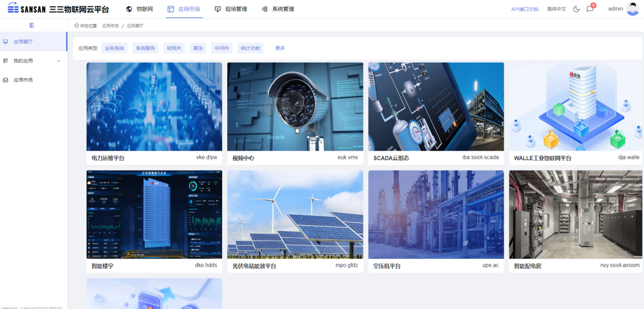
Task: Open the 光伏电站能效平台 solar panel thumbnail
Action: click(x=295, y=214)
